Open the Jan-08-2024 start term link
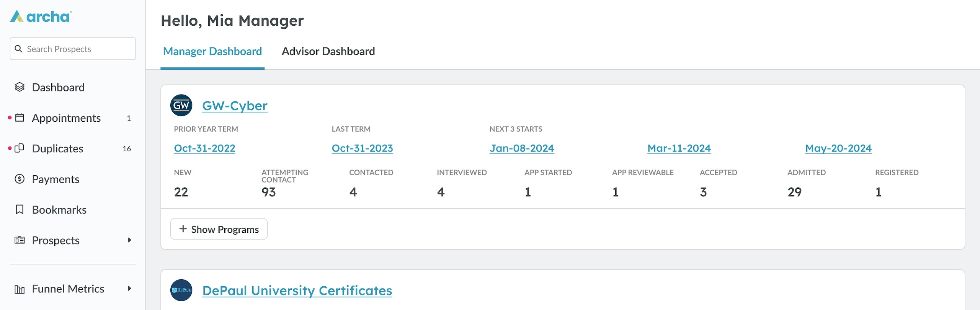This screenshot has width=980, height=310. (522, 148)
